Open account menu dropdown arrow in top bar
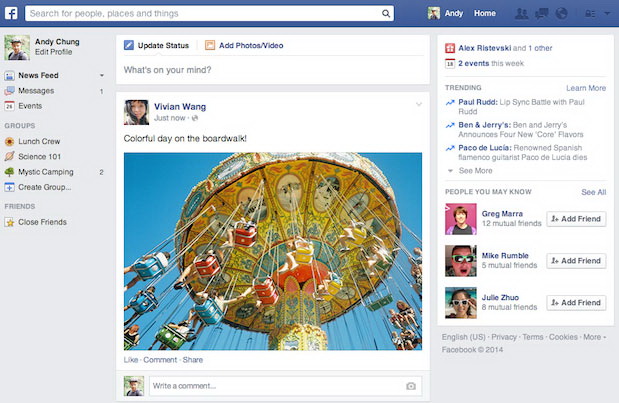 606,14
